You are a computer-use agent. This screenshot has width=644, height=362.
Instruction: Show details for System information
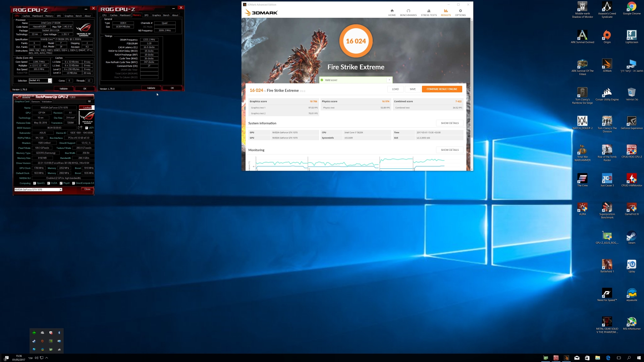[449, 123]
